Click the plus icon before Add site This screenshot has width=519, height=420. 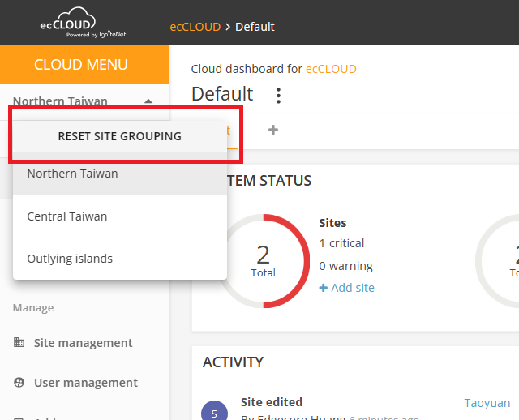tap(323, 288)
